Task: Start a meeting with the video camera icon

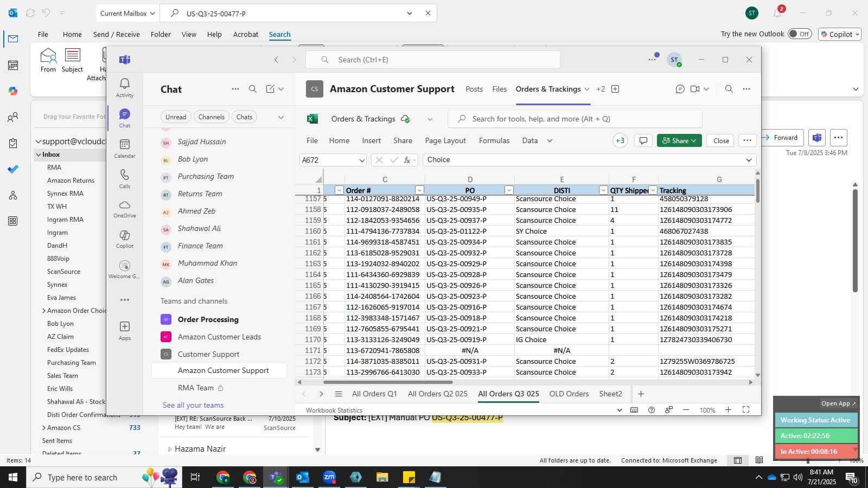Action: point(695,89)
